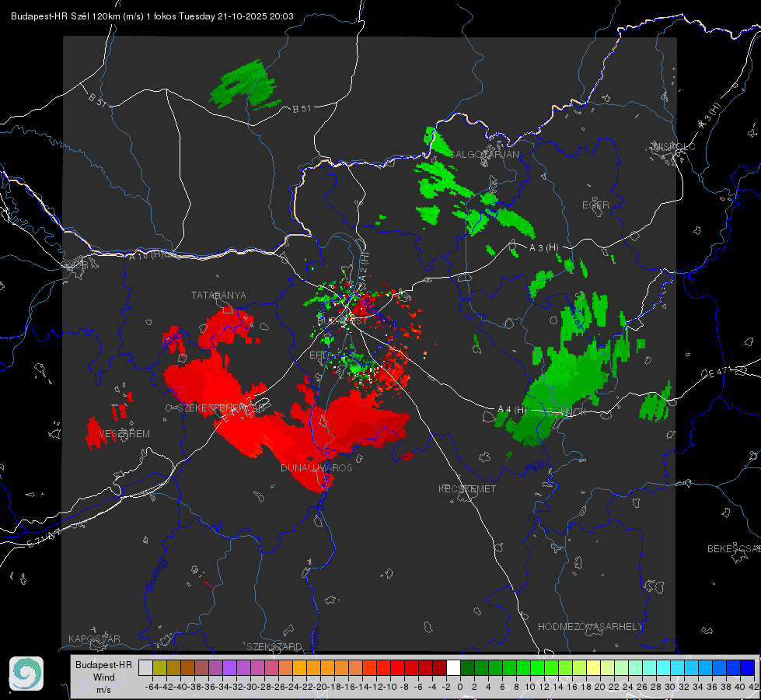Click the 'A 3 (H)' road label near Eger

pyautogui.click(x=543, y=248)
